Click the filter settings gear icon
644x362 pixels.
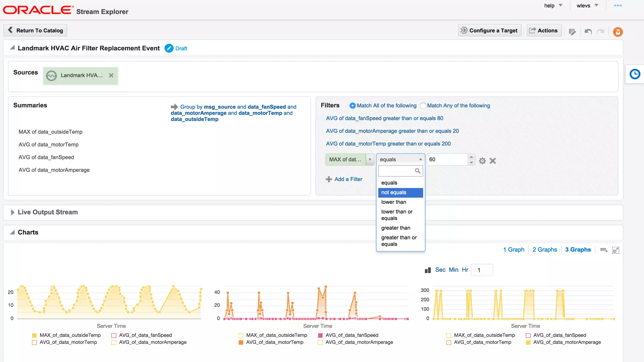click(482, 161)
